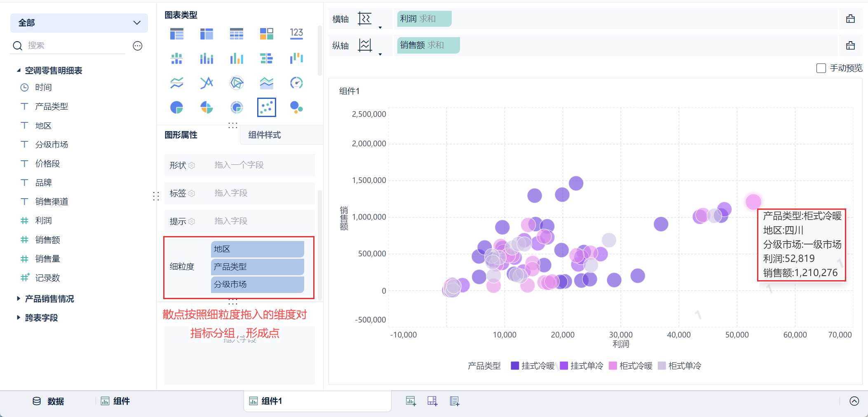Click the 地区 pill in 细粒度
Viewport: 868px width, 417px height.
tap(258, 249)
